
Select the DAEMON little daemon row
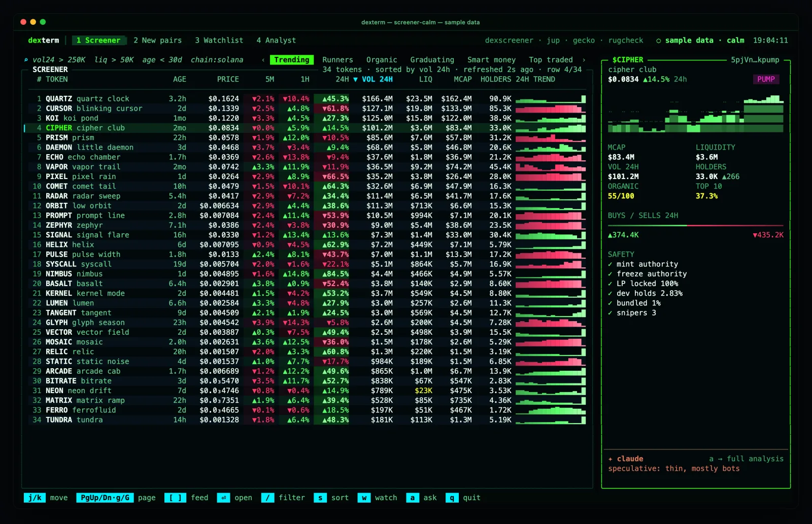tap(307, 148)
